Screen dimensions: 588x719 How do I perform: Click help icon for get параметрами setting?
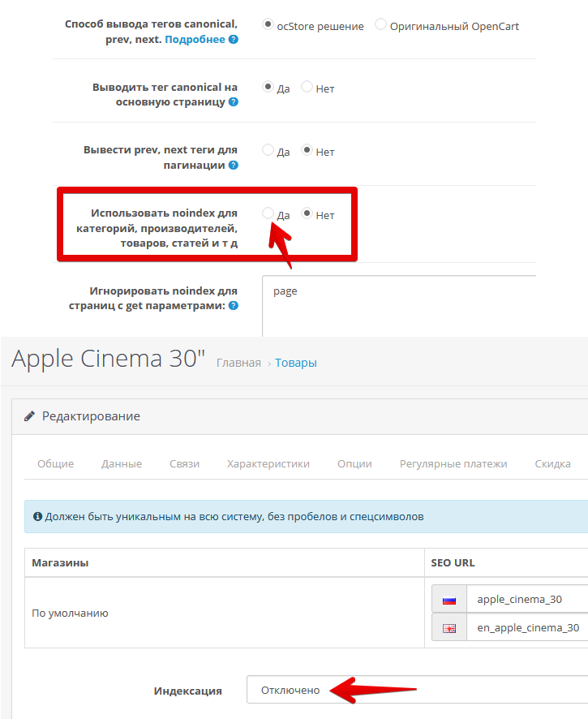point(234,306)
